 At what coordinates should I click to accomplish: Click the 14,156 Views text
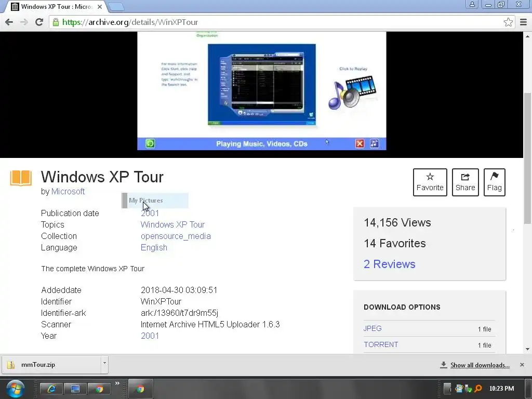point(397,222)
